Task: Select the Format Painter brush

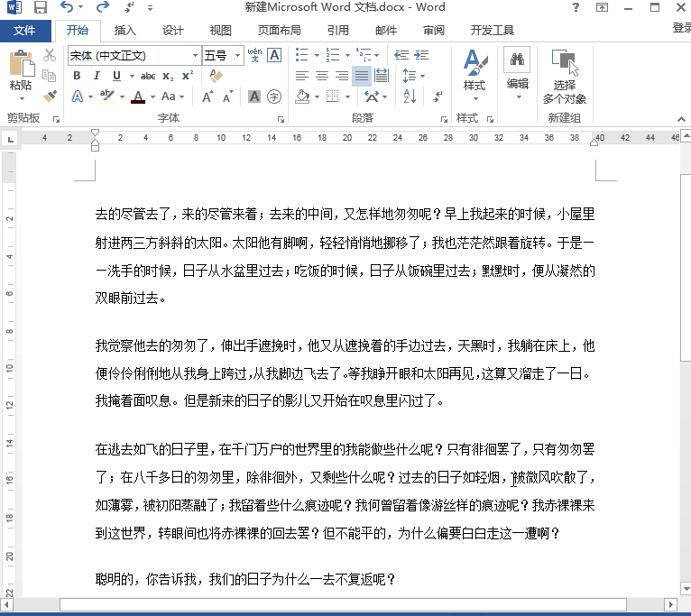Action: coord(50,96)
